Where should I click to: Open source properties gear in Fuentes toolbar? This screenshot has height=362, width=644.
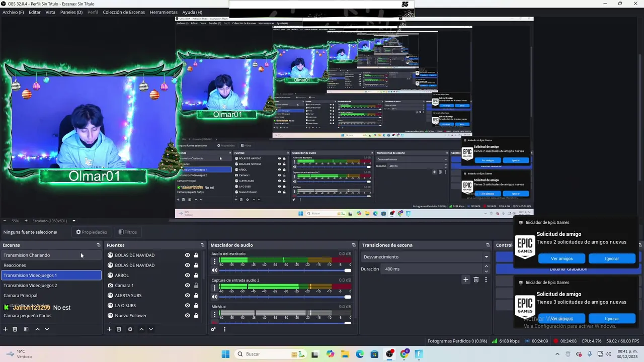(130, 329)
